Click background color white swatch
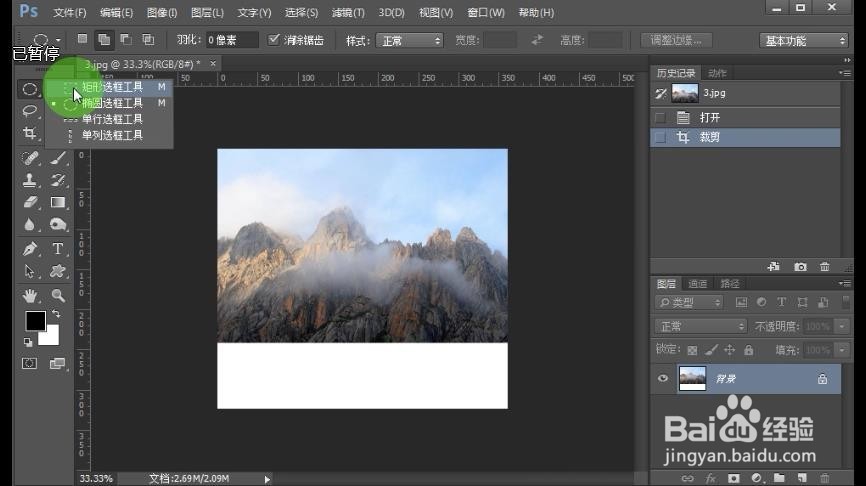Screen dimensions: 866x486 click(x=51, y=337)
